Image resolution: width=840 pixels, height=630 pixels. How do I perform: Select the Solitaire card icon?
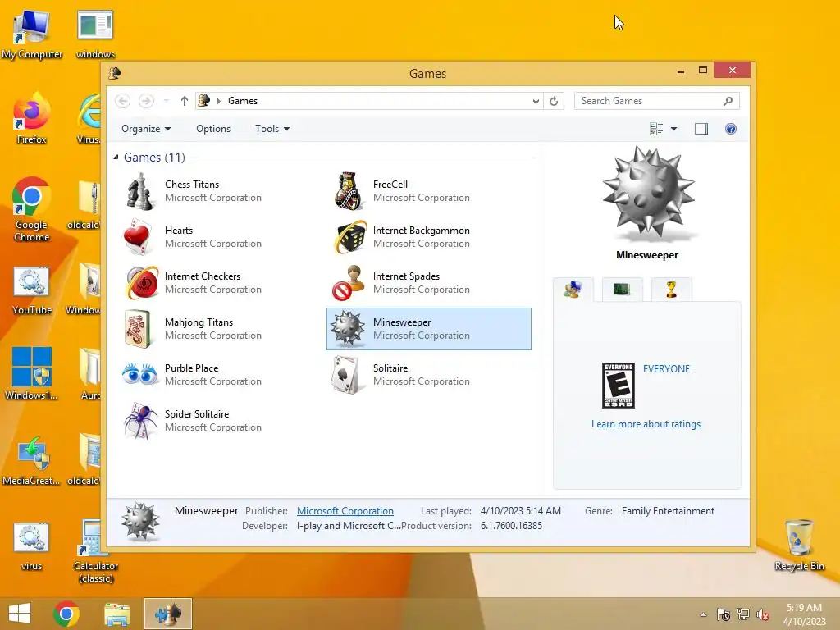pos(345,375)
